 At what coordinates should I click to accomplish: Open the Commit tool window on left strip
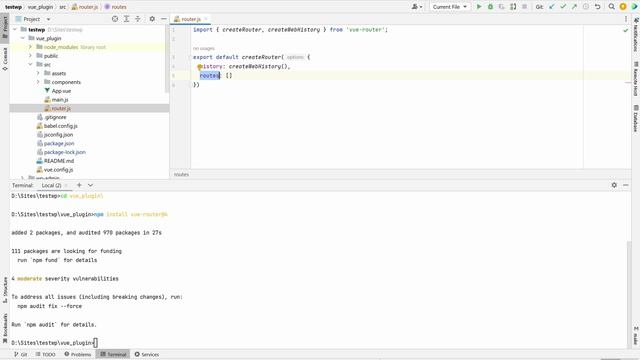5,59
